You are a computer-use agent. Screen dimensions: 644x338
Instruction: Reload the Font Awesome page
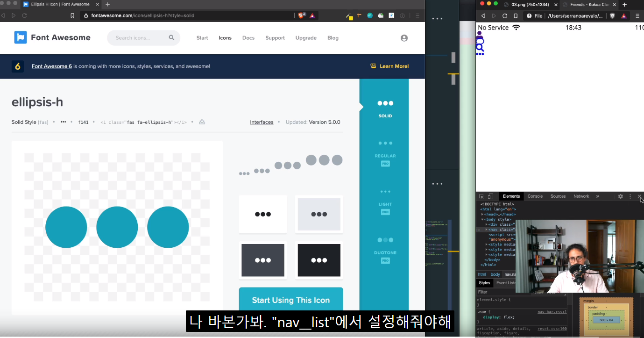click(x=25, y=15)
